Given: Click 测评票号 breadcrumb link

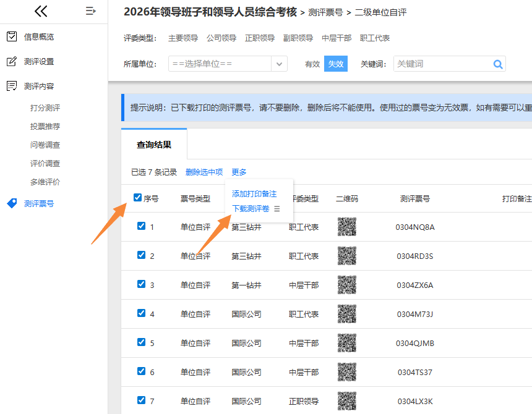Looking at the screenshot, I should tap(326, 12).
